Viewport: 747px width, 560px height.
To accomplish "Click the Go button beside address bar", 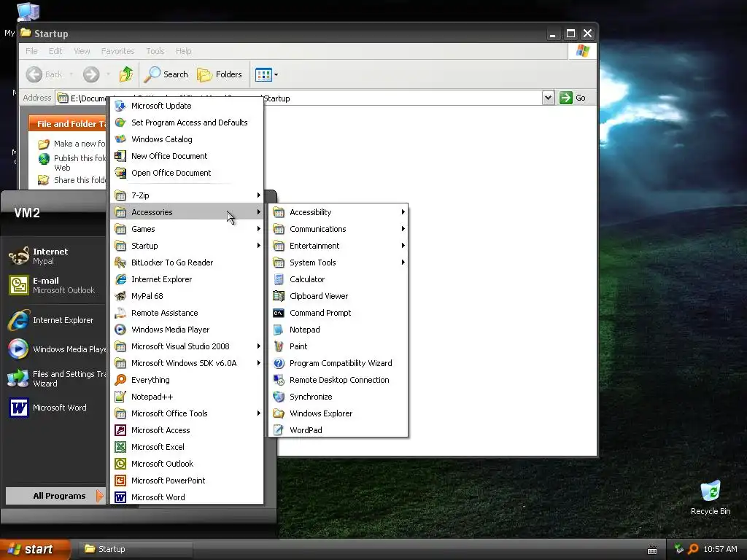I will pos(573,98).
